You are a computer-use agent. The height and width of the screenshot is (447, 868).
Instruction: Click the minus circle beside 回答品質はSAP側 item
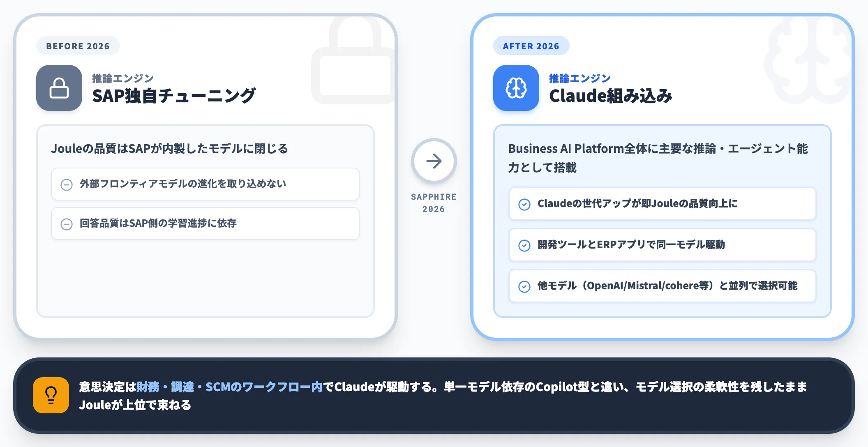[x=67, y=224]
